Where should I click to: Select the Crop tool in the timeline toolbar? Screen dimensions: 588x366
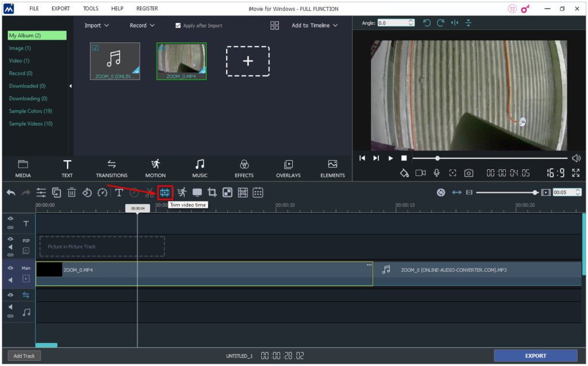[213, 192]
